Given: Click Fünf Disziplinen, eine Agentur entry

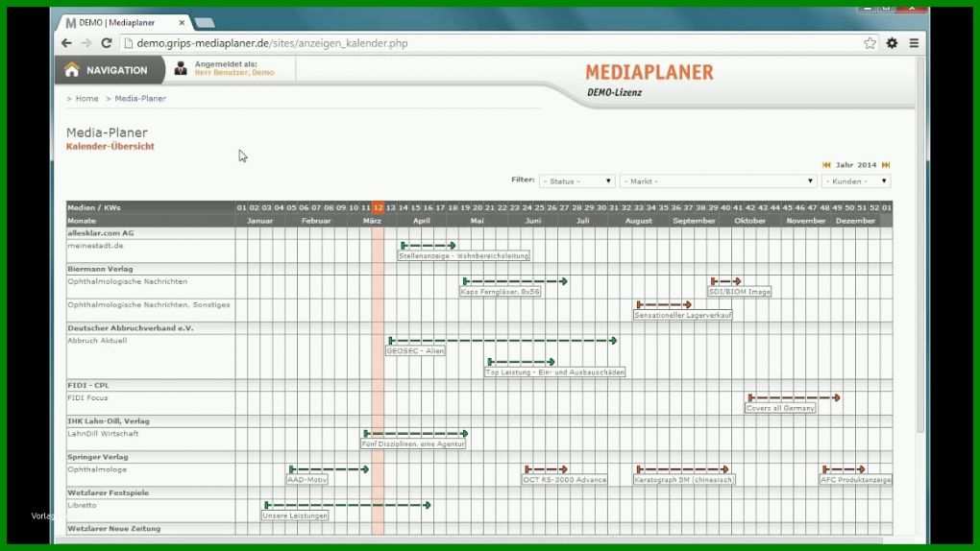Looking at the screenshot, I should (x=413, y=444).
